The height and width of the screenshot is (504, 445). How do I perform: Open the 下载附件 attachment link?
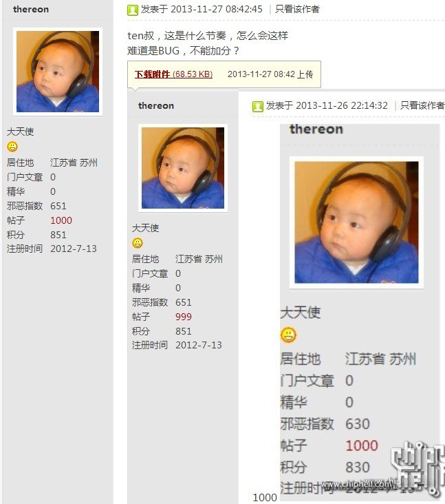[x=173, y=74]
